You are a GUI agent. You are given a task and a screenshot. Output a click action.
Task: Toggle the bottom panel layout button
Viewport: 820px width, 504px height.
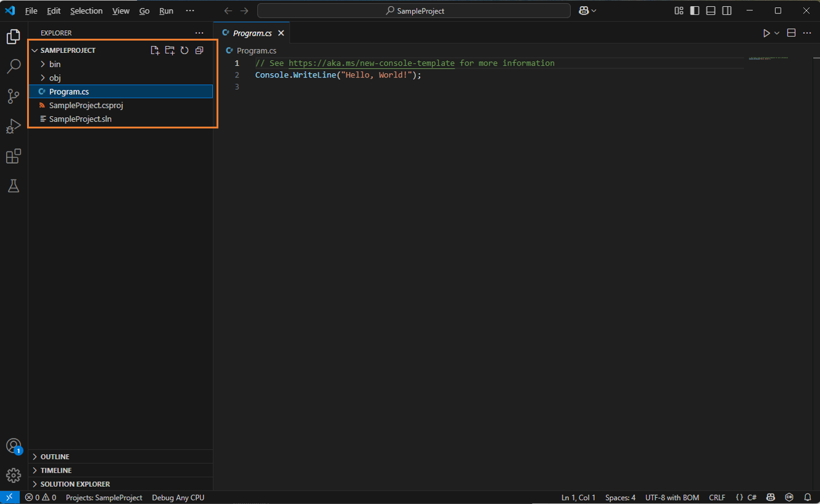click(x=711, y=10)
